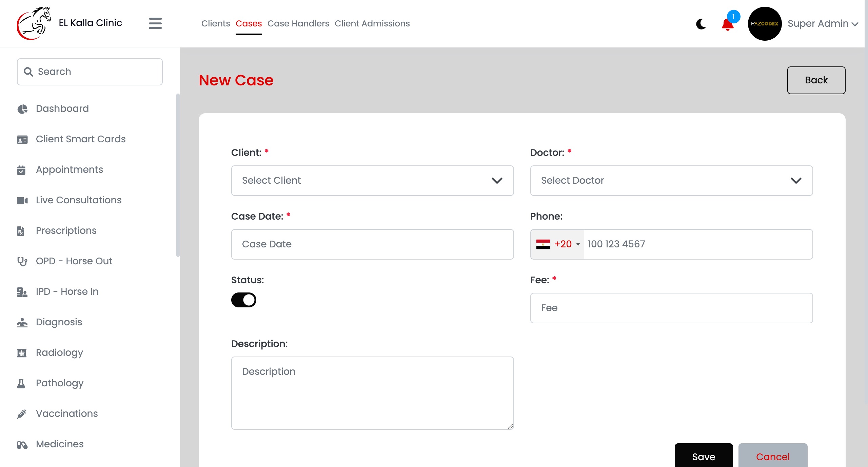
Task: Expand the Select Client dropdown
Action: click(372, 181)
